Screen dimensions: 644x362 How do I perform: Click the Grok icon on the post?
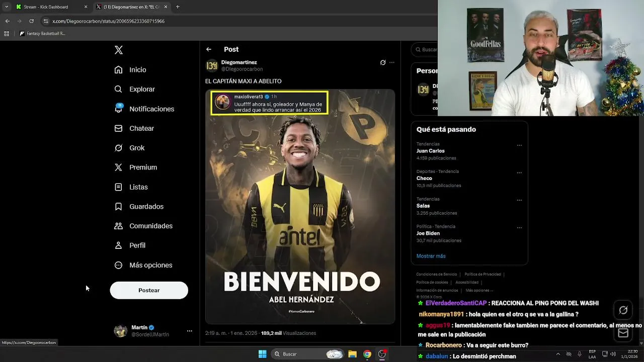(x=383, y=62)
